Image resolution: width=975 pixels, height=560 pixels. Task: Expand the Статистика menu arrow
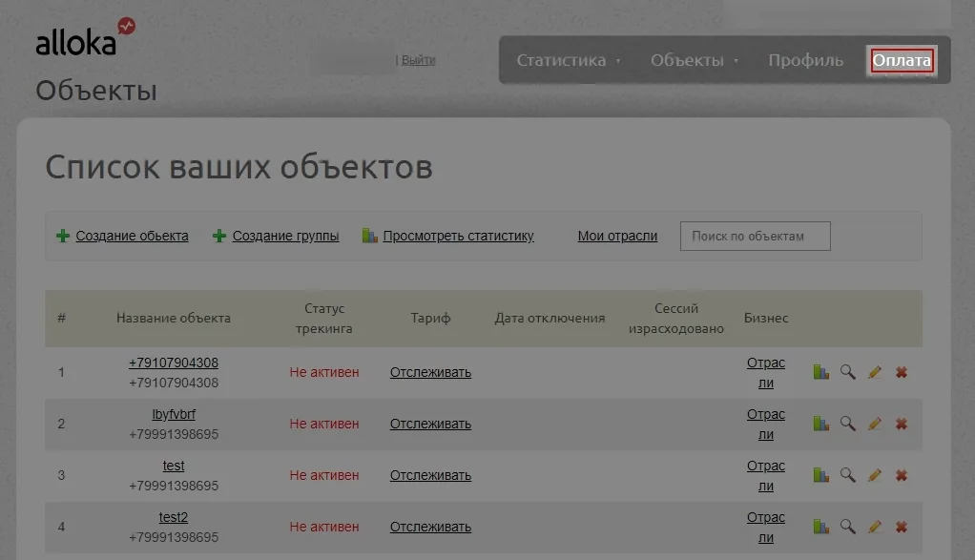click(618, 61)
